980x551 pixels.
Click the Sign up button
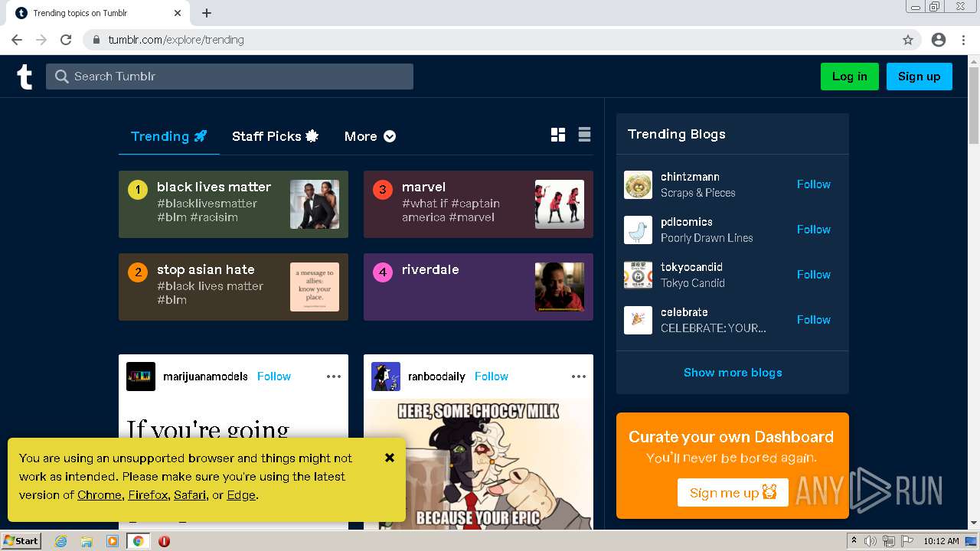pos(919,77)
